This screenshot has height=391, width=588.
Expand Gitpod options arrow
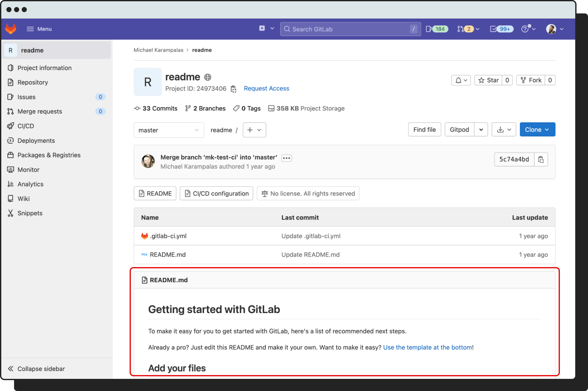pos(481,129)
